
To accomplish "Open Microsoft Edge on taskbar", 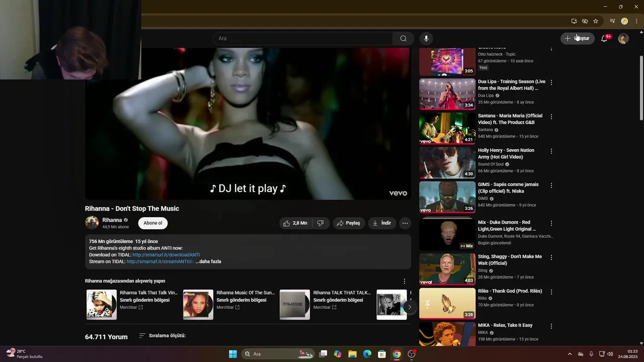I will [x=367, y=354].
